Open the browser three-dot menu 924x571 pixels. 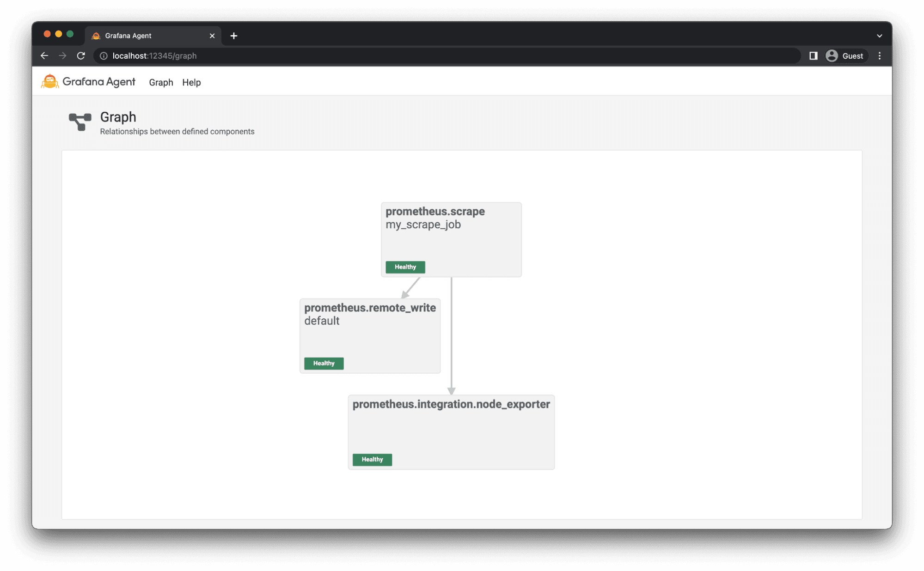point(880,55)
